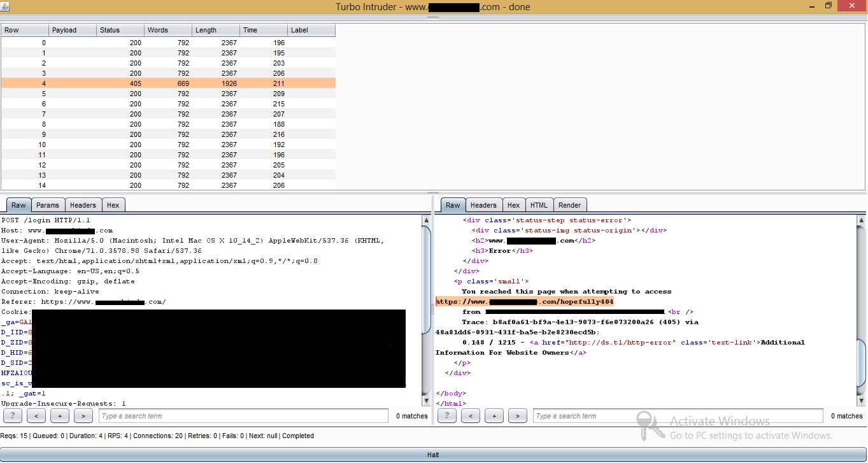Open the Render tab in the response viewer
The image size is (868, 463).
coord(569,204)
